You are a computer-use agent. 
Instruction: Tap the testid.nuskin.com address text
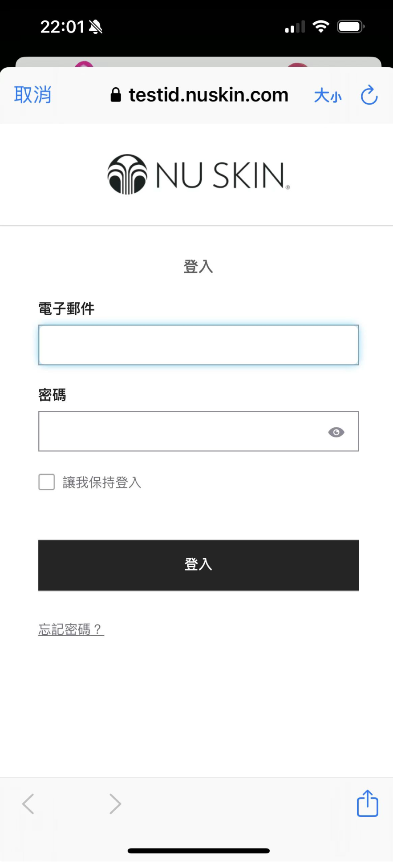[208, 95]
